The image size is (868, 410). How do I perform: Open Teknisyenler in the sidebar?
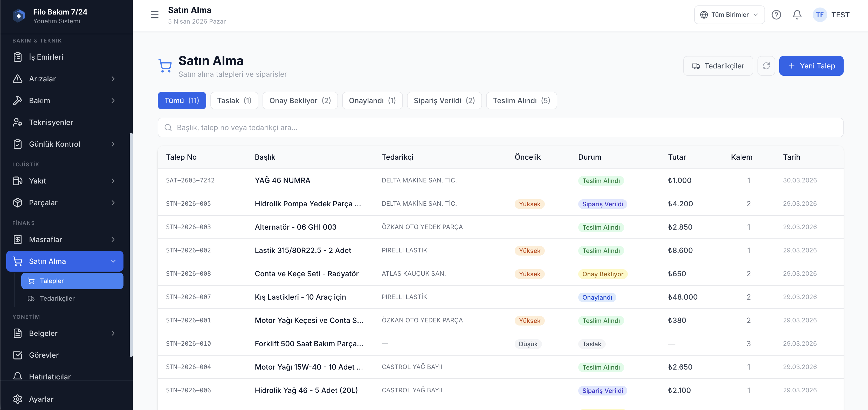(51, 123)
